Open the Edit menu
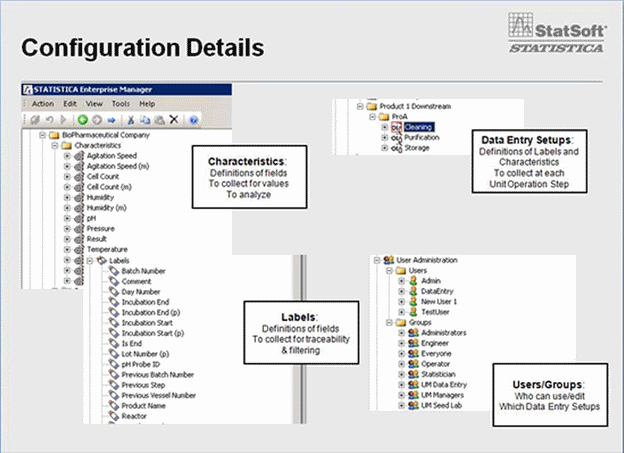The image size is (624, 453). click(x=70, y=104)
